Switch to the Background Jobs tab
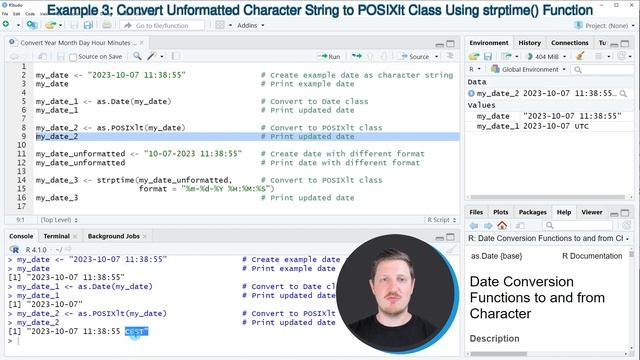This screenshot has width=640, height=360. pos(113,236)
